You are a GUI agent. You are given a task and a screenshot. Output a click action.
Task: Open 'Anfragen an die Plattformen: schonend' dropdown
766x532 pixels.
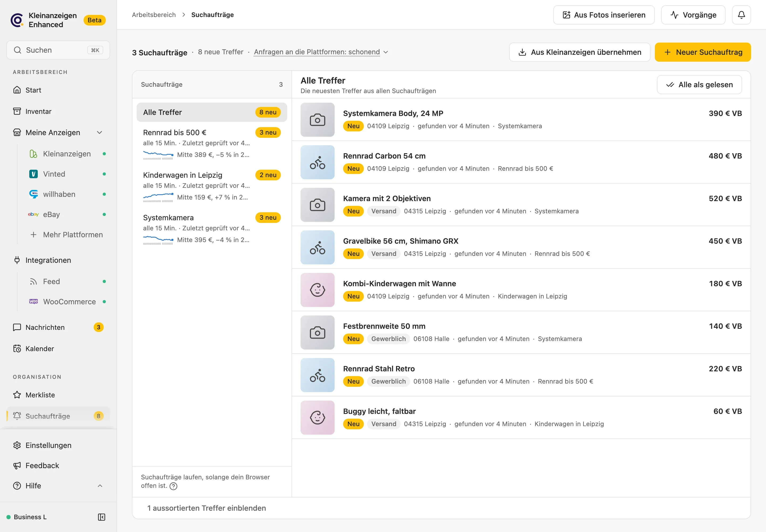(321, 52)
